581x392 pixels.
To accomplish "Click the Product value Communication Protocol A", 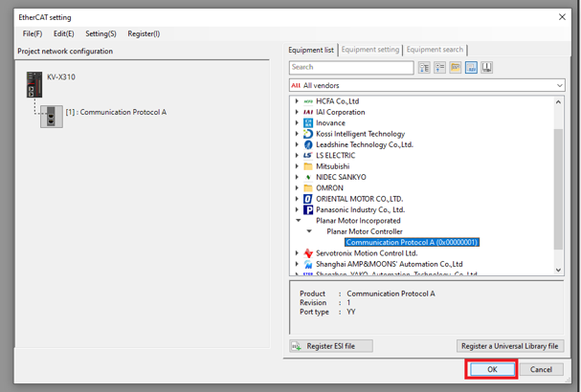I will tap(391, 294).
